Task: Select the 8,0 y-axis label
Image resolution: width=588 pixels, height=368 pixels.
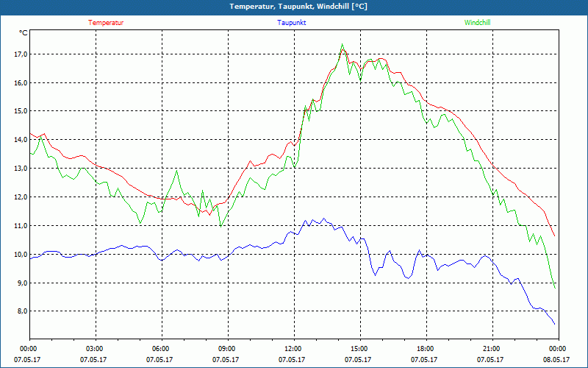Action: (20, 311)
